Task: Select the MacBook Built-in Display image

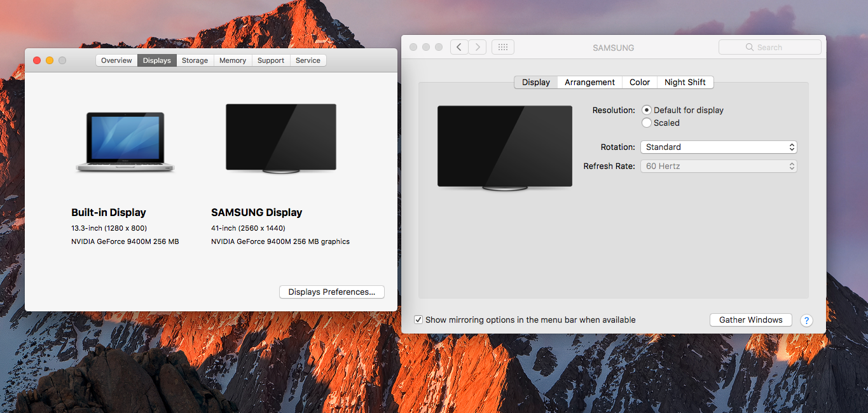Action: click(x=125, y=142)
